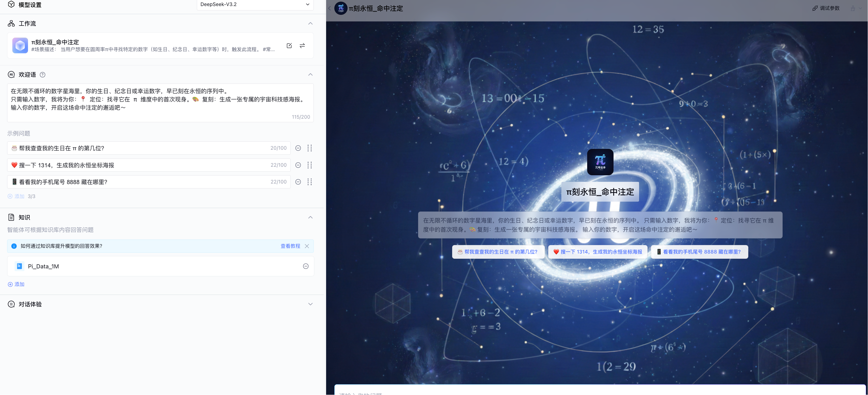The image size is (868, 395).
Task: Collapse the 工作流 section
Action: pyautogui.click(x=310, y=24)
